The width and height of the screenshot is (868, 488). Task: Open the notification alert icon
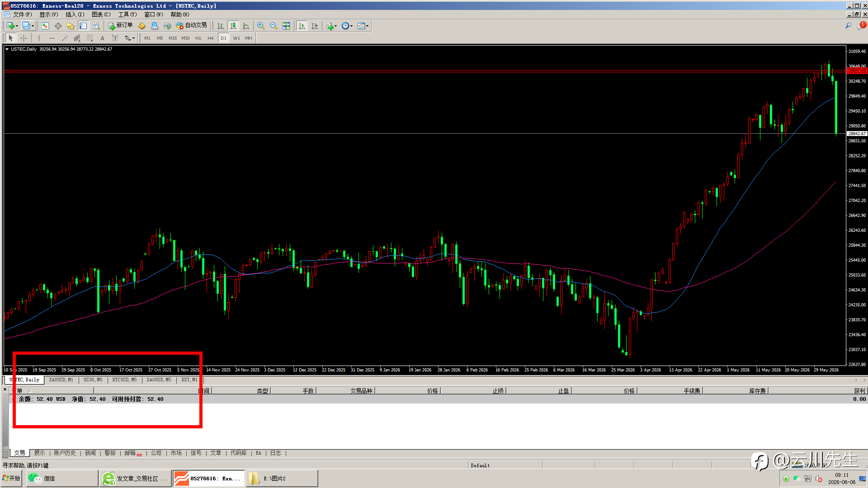pyautogui.click(x=861, y=26)
